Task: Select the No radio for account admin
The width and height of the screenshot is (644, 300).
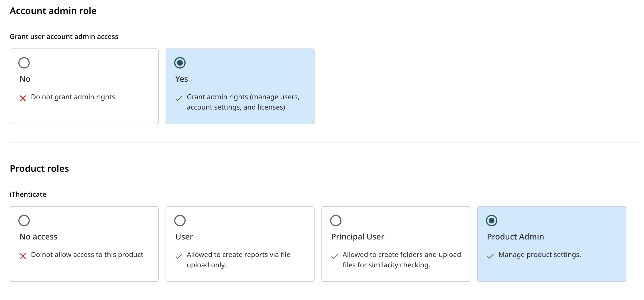Action: (x=24, y=63)
